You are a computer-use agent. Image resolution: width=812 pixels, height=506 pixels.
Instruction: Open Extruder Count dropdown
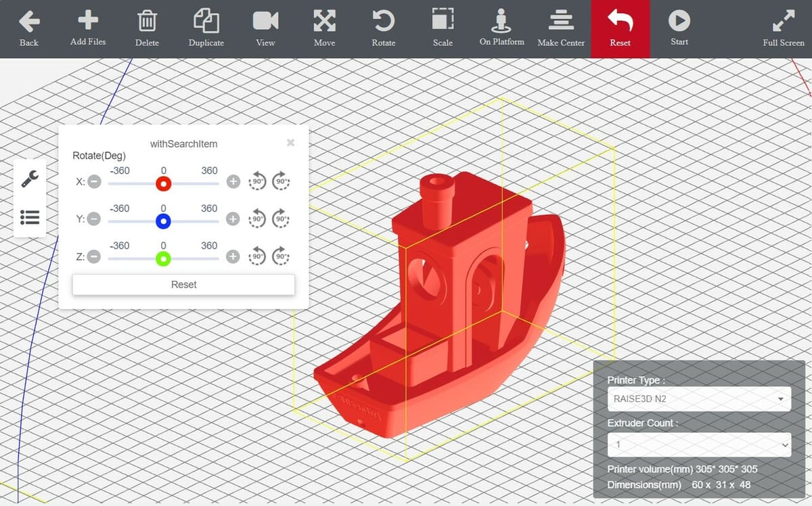pyautogui.click(x=699, y=444)
